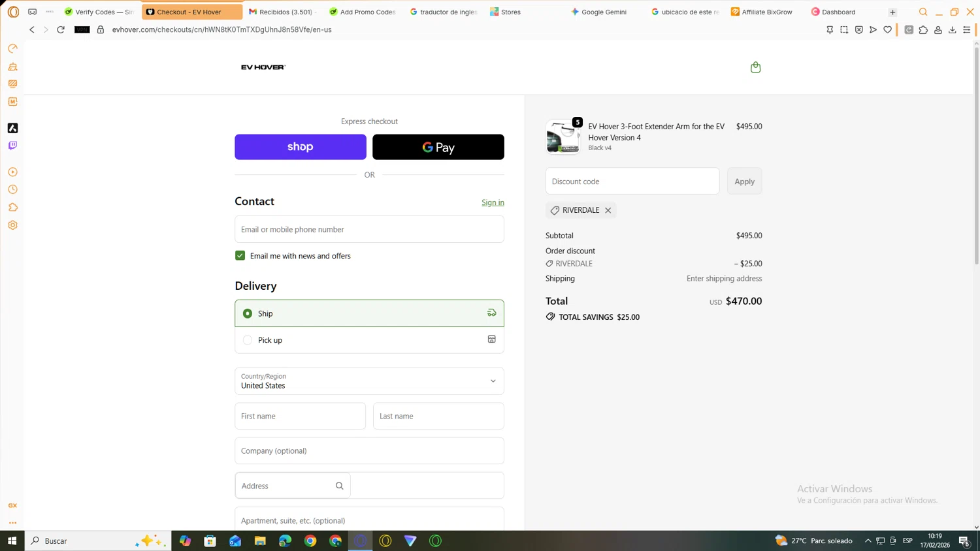The width and height of the screenshot is (980, 551).
Task: Open the shopping cart bag icon
Action: pyautogui.click(x=755, y=67)
